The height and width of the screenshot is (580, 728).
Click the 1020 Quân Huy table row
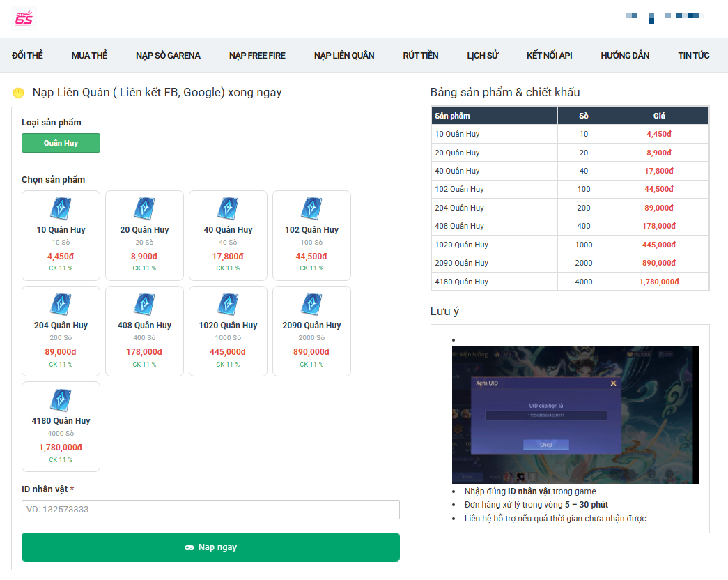pyautogui.click(x=570, y=245)
